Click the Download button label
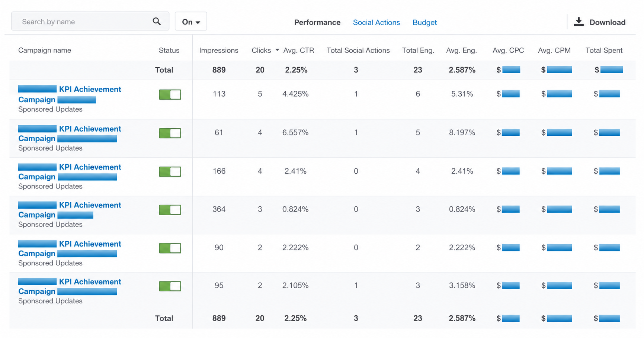This screenshot has width=644, height=338. point(607,22)
